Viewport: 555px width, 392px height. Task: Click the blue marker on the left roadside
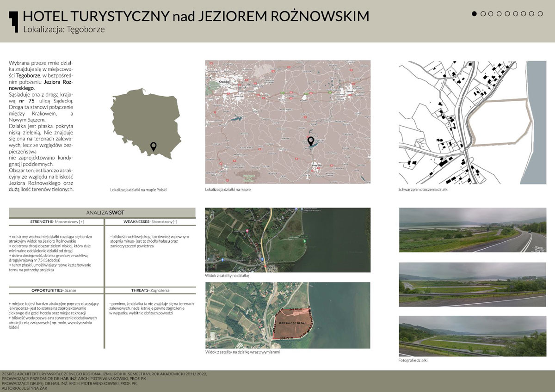pyautogui.click(x=222, y=259)
